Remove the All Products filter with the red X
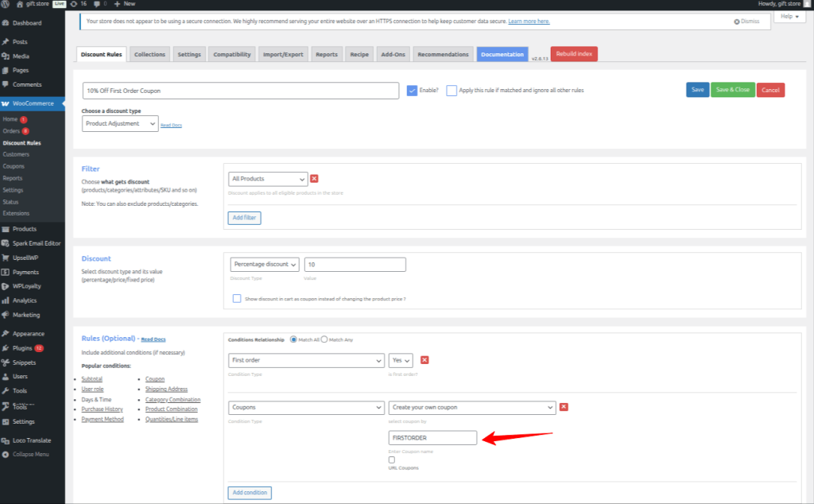 pyautogui.click(x=314, y=179)
